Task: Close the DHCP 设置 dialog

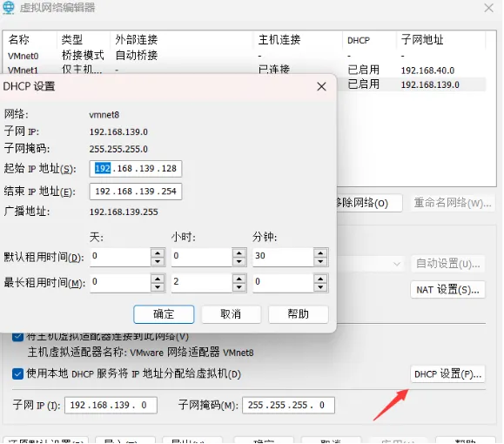Action: click(321, 86)
